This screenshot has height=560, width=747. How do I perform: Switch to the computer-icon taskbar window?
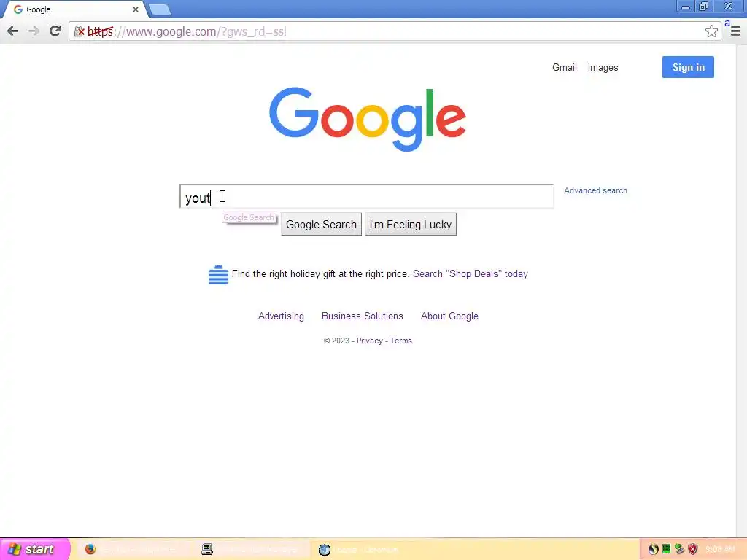click(x=252, y=550)
